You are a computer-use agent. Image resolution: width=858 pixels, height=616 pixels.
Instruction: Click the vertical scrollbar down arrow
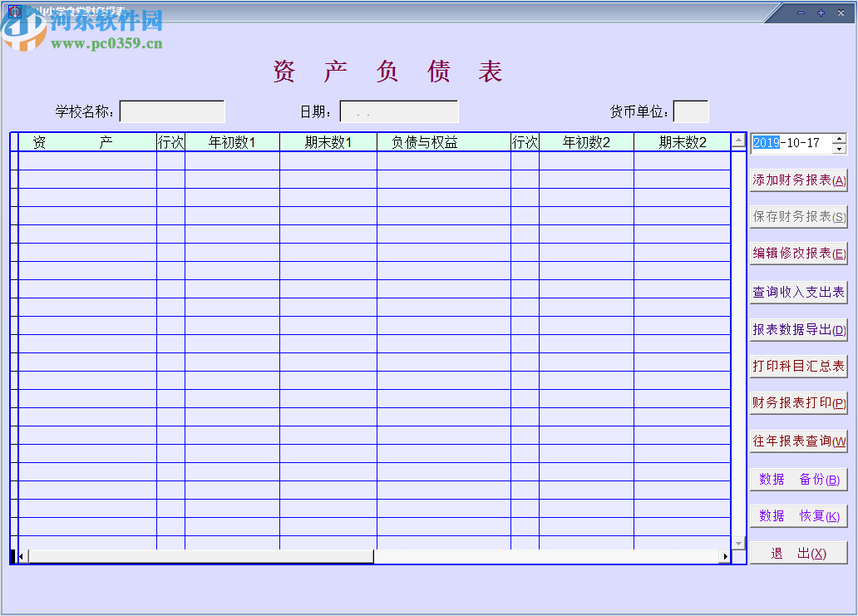(x=737, y=541)
